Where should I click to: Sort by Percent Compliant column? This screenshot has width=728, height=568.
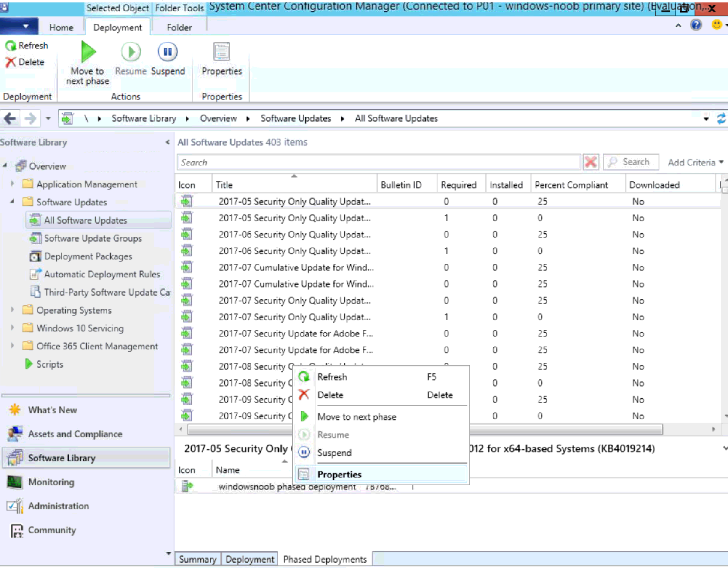[578, 185]
